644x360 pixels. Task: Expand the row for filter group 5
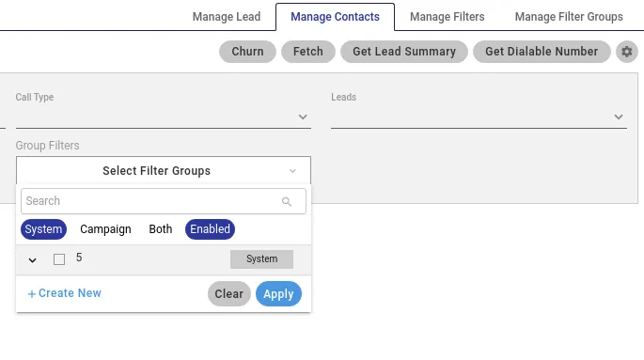coord(33,260)
